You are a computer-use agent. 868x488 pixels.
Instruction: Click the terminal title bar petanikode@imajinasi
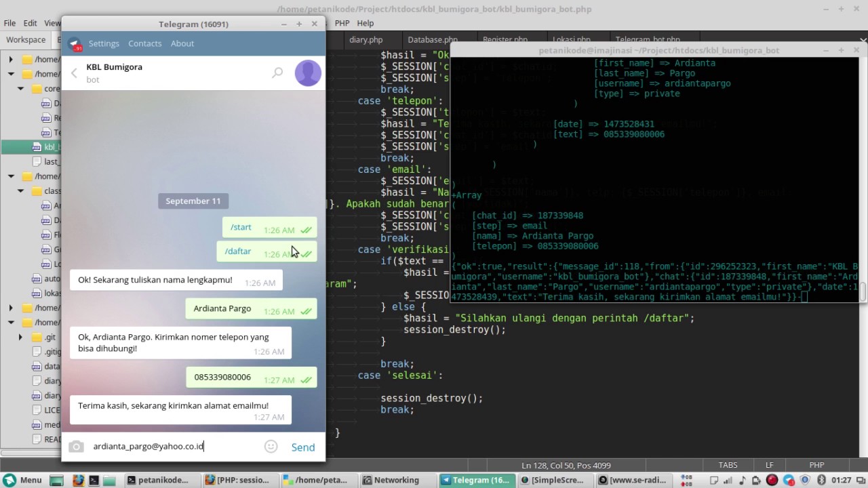click(658, 50)
